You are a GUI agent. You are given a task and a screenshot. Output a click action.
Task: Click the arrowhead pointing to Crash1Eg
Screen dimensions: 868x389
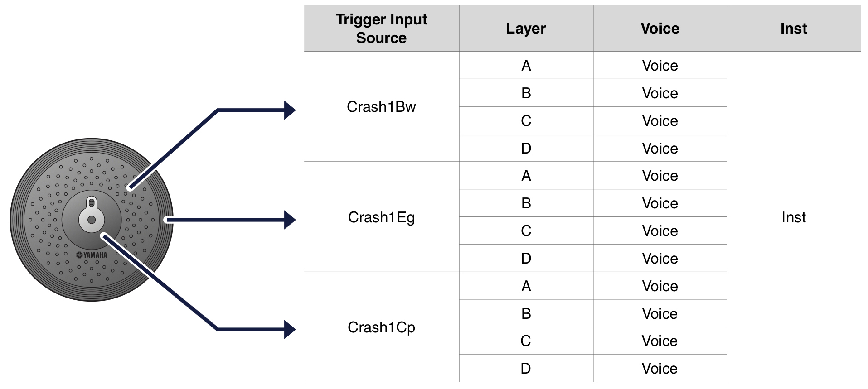290,220
